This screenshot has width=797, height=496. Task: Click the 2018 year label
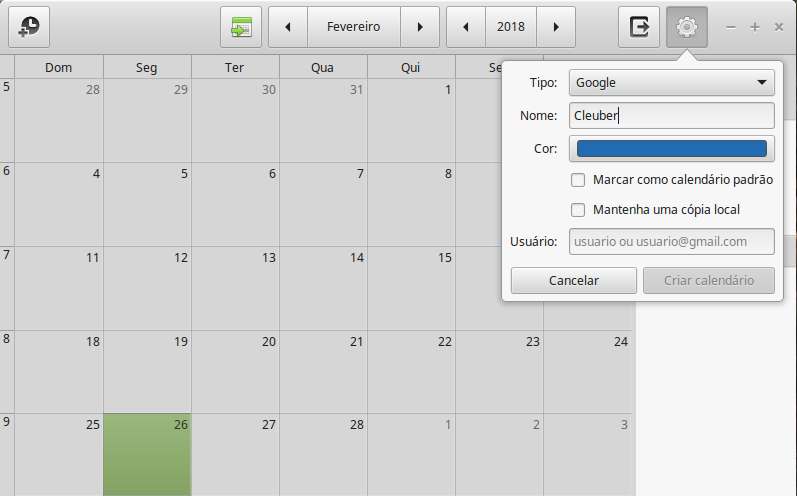click(x=511, y=27)
